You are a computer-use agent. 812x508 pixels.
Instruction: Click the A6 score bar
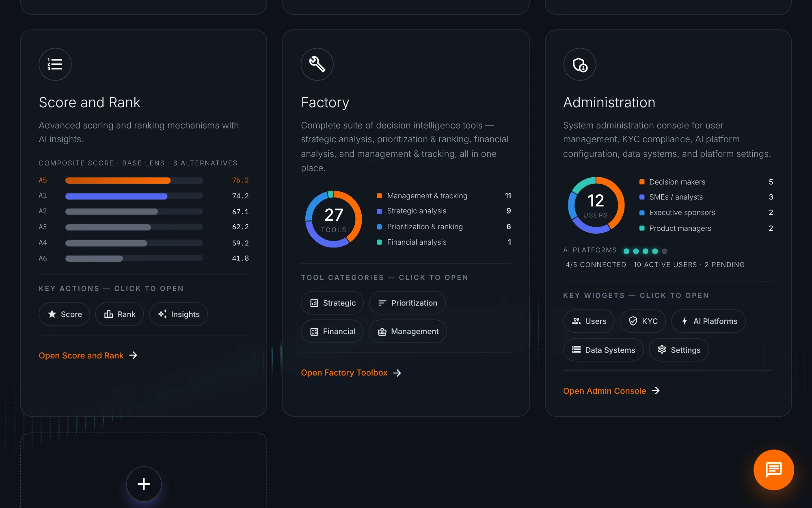pyautogui.click(x=94, y=258)
